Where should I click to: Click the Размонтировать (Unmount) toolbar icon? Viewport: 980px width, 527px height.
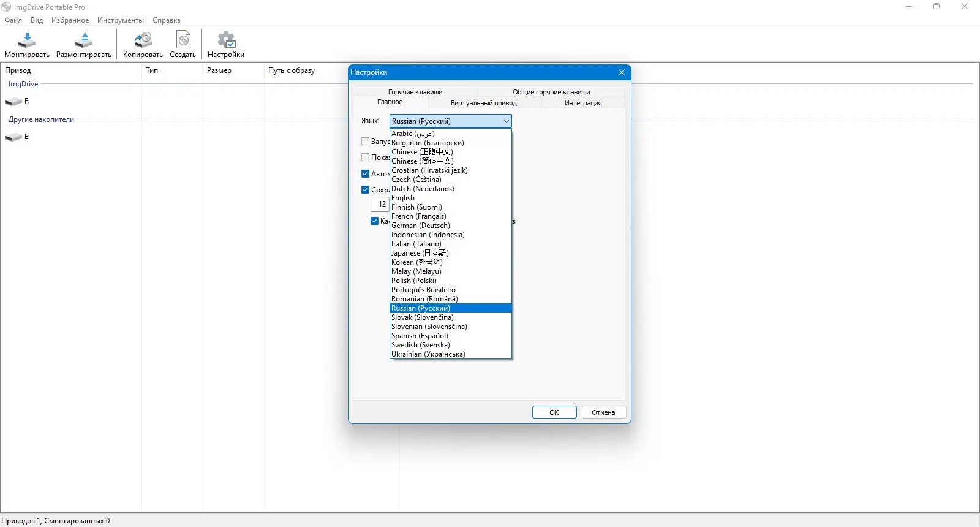coord(84,40)
